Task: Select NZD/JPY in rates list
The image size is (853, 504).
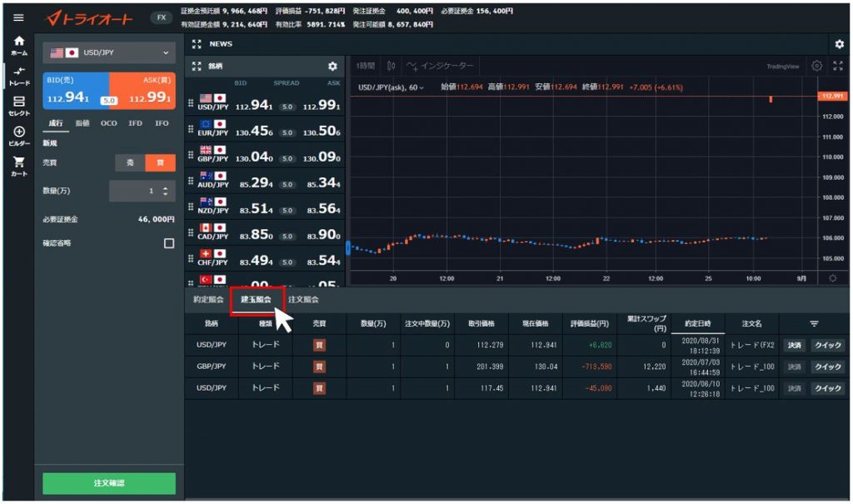Action: pos(265,207)
